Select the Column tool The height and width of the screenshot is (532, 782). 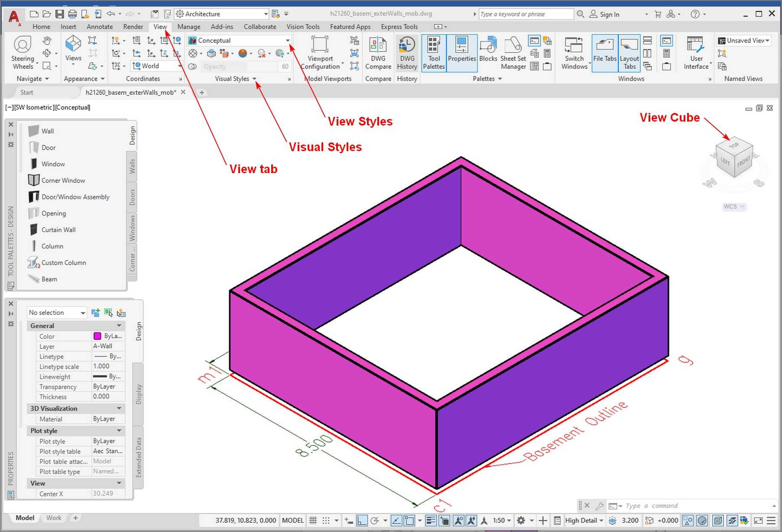[x=46, y=246]
